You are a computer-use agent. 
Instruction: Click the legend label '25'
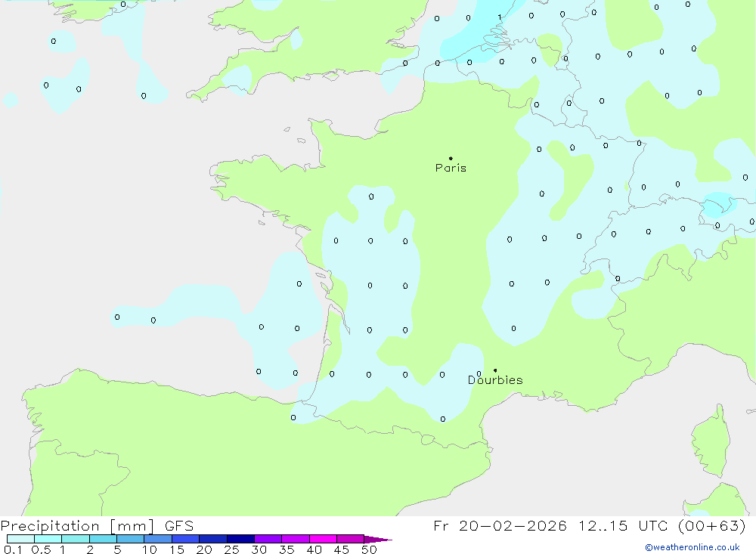[232, 549]
